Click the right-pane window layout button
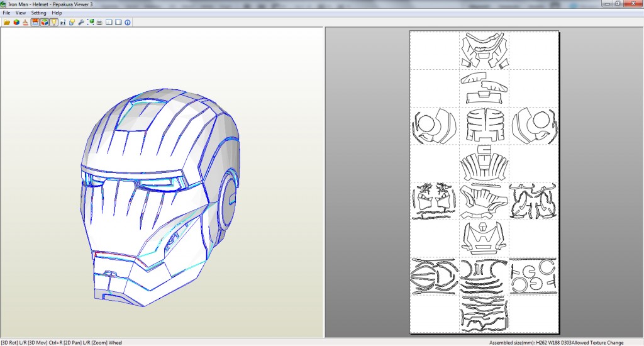 point(118,22)
